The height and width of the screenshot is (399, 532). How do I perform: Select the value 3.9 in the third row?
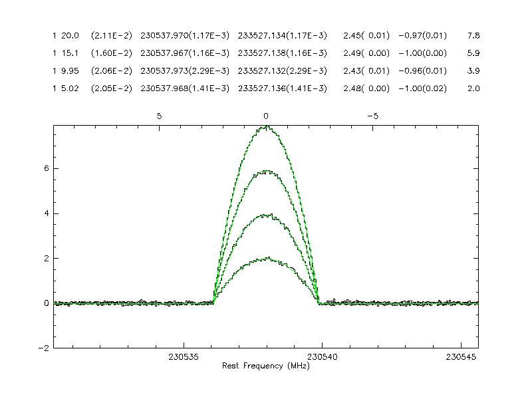click(x=473, y=71)
